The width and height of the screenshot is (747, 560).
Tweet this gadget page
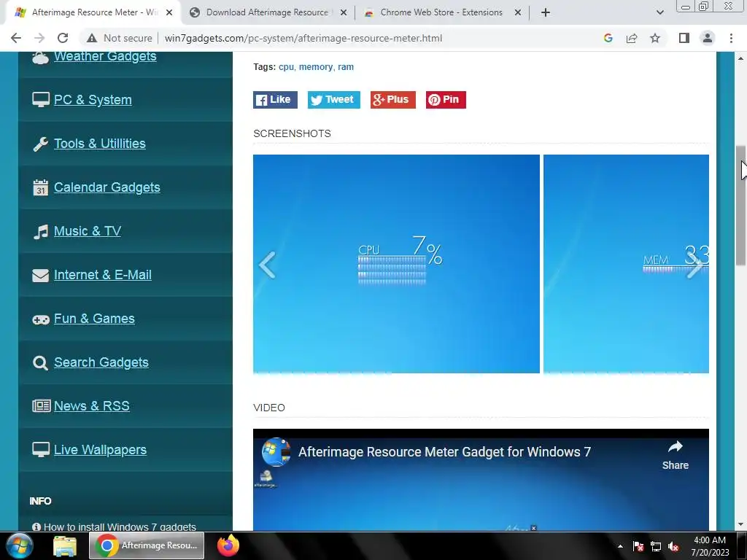click(333, 99)
